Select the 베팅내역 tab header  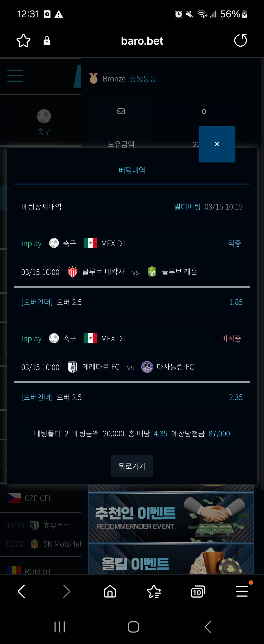tap(132, 170)
